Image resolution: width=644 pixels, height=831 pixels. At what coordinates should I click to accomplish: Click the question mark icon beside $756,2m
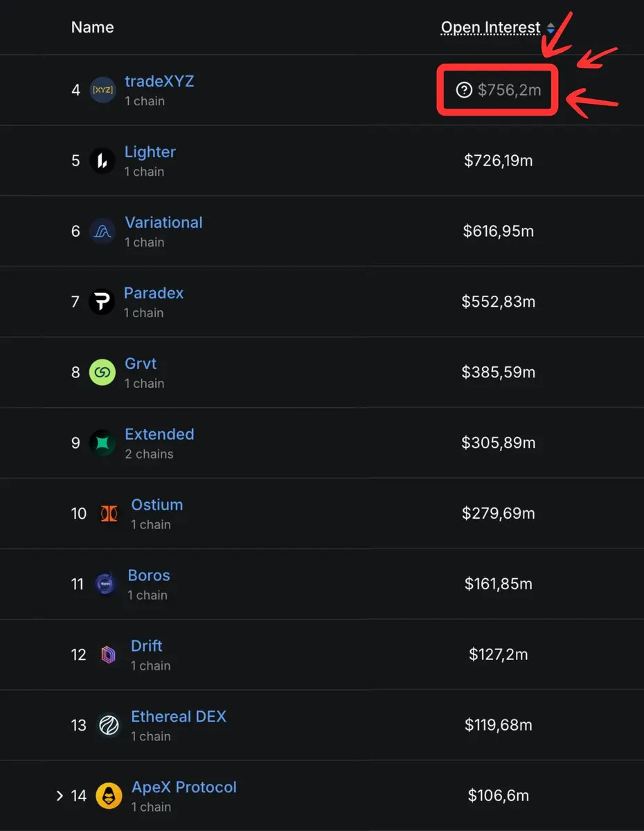464,89
